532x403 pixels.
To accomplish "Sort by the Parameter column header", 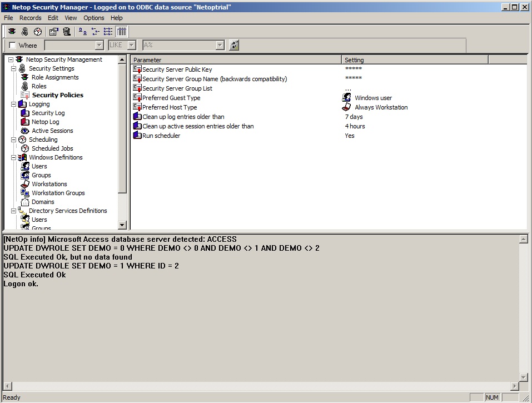I will (x=236, y=59).
